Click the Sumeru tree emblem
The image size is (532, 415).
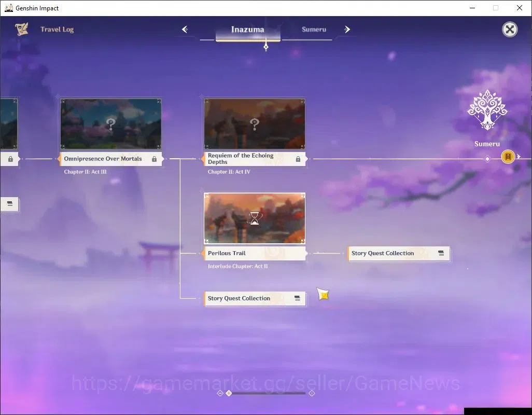(x=487, y=110)
